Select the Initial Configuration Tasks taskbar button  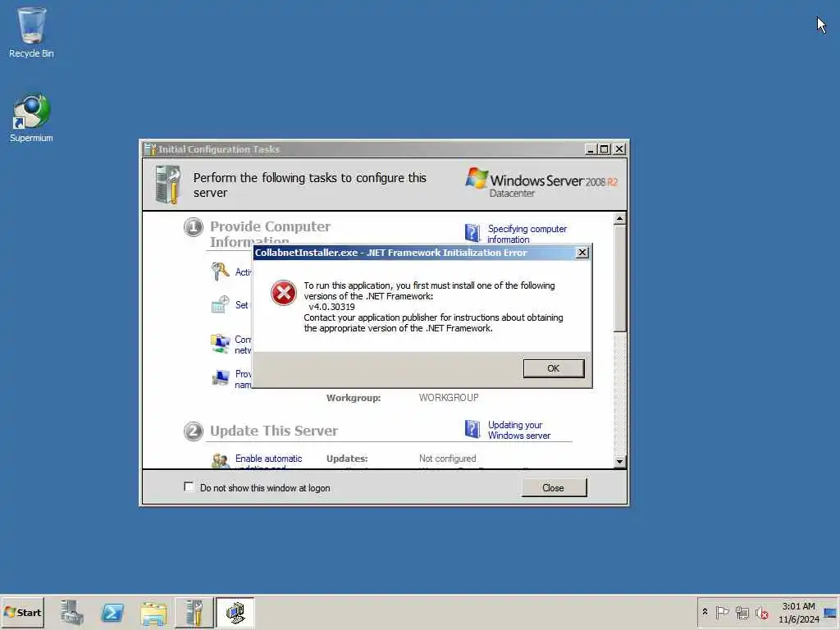point(194,612)
